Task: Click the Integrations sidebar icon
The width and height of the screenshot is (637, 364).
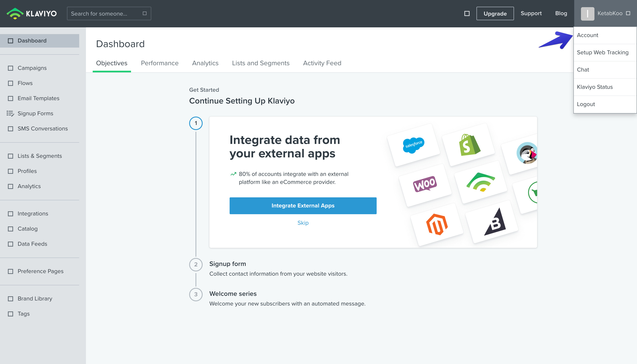Action: tap(11, 214)
